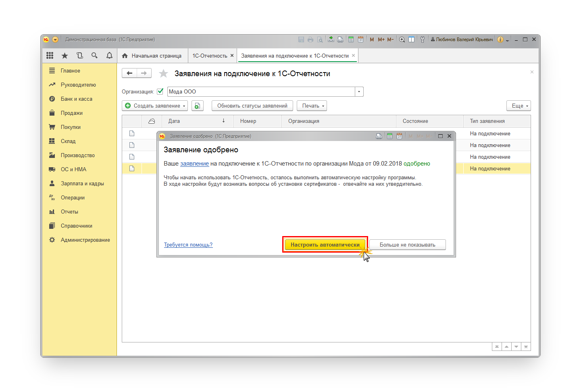The height and width of the screenshot is (392, 581).
Task: Open the calculator in main title bar
Action: pyautogui.click(x=351, y=39)
